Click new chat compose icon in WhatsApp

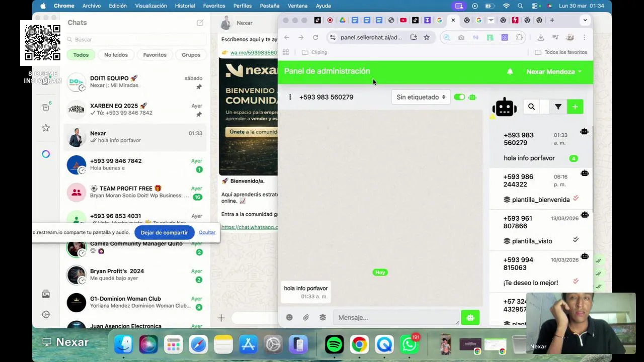(x=200, y=23)
